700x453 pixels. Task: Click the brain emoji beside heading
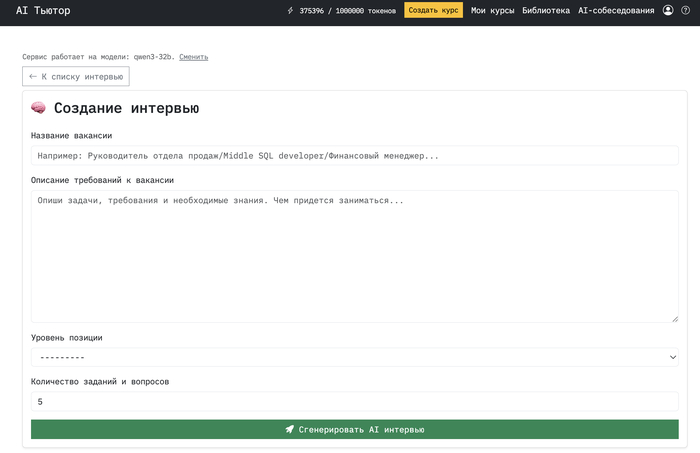38,108
